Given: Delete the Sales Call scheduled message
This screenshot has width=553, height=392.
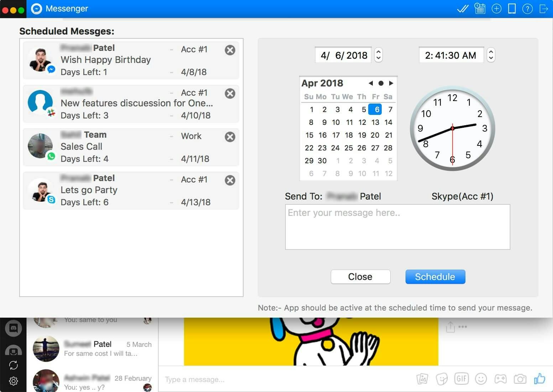Looking at the screenshot, I should click(230, 137).
